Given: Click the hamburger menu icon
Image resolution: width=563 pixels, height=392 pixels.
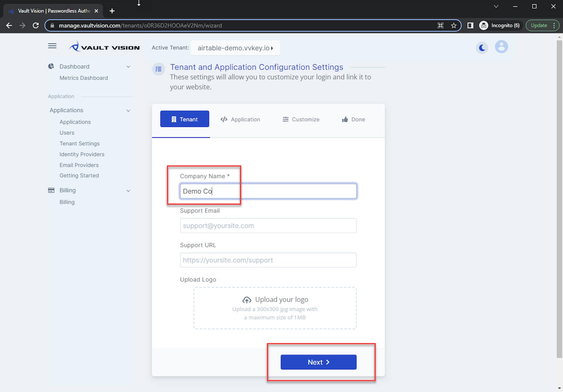Looking at the screenshot, I should (x=52, y=46).
